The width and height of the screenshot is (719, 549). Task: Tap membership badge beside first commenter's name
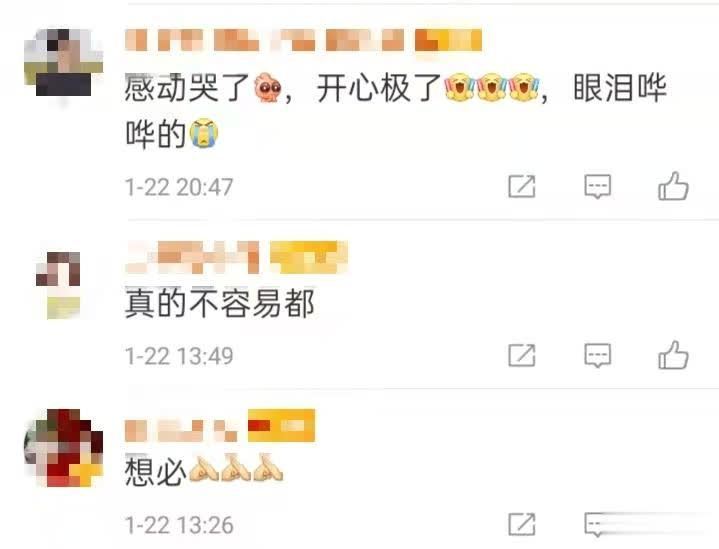(x=448, y=40)
